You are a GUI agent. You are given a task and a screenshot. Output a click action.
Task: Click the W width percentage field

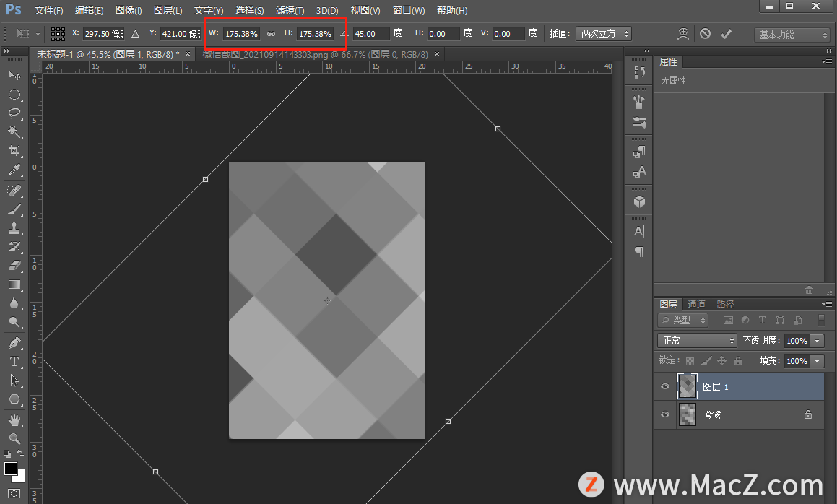pos(241,34)
